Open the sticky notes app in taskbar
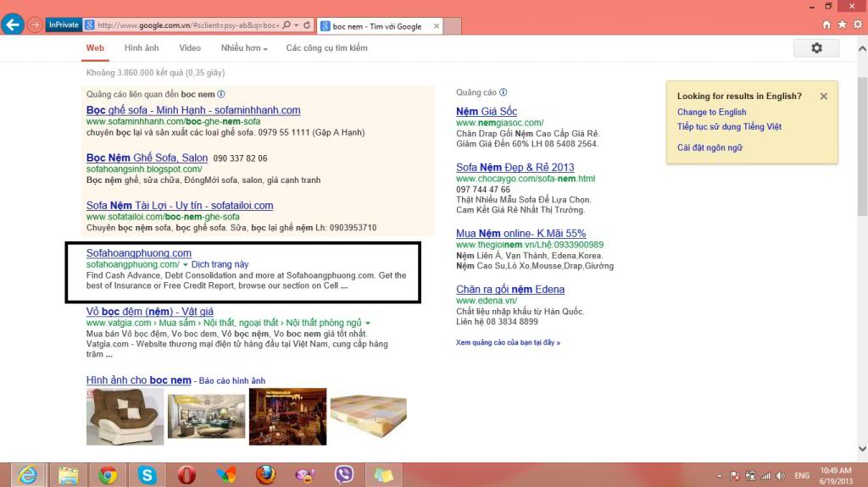This screenshot has height=487, width=868. coord(383,475)
